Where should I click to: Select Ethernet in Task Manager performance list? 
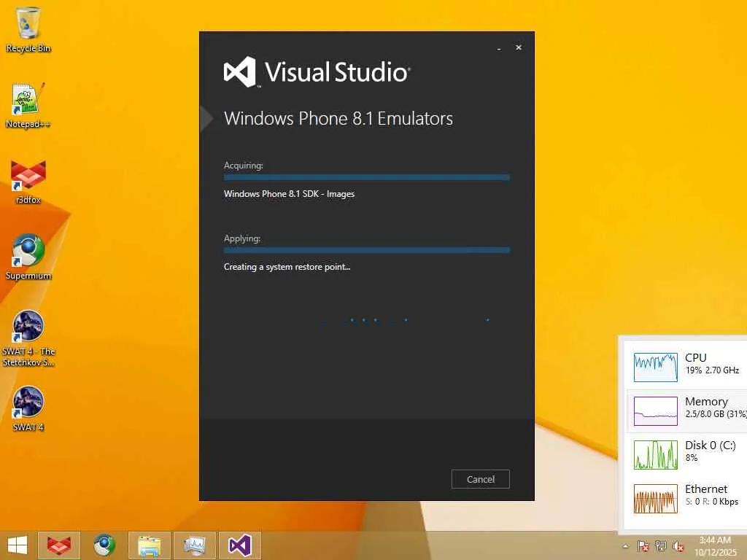(x=686, y=499)
